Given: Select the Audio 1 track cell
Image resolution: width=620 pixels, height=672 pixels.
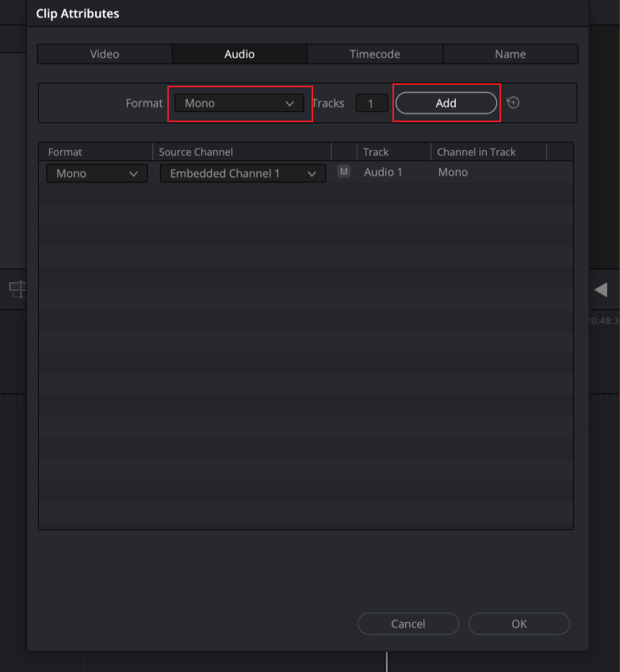Looking at the screenshot, I should [383, 172].
